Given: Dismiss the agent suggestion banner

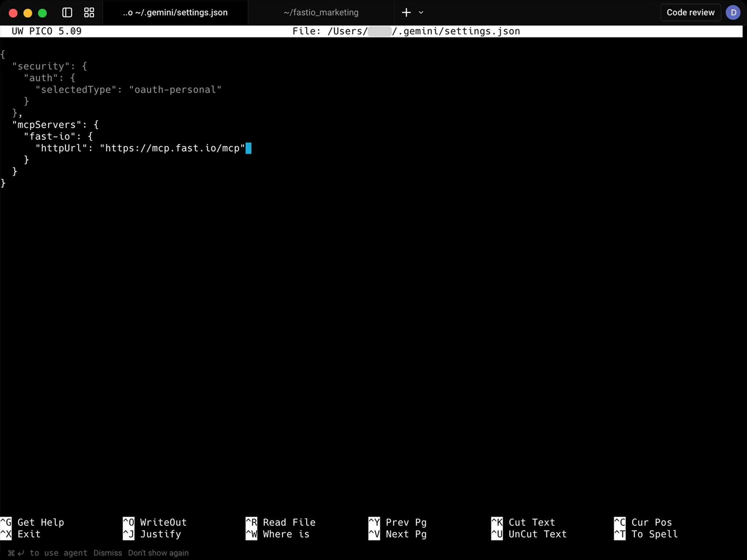Looking at the screenshot, I should [107, 553].
